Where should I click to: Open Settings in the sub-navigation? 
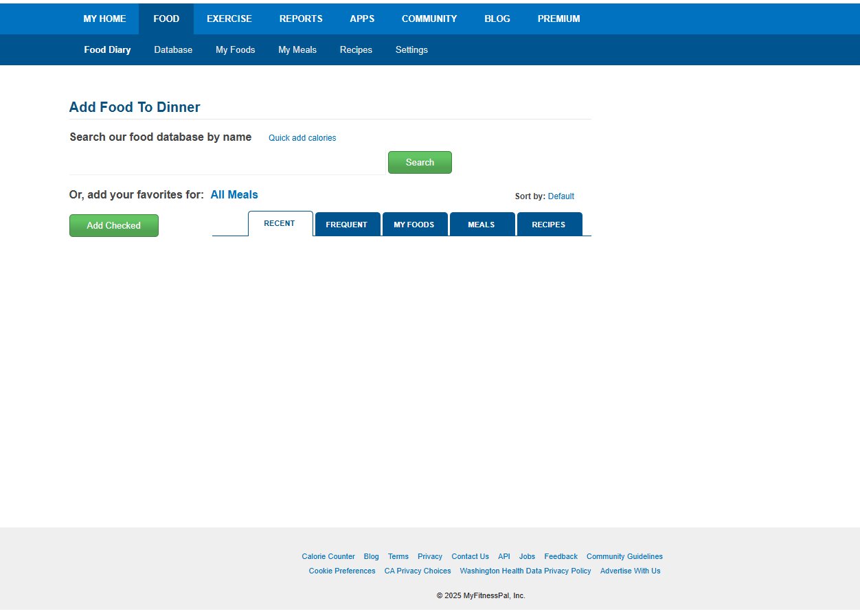click(411, 49)
